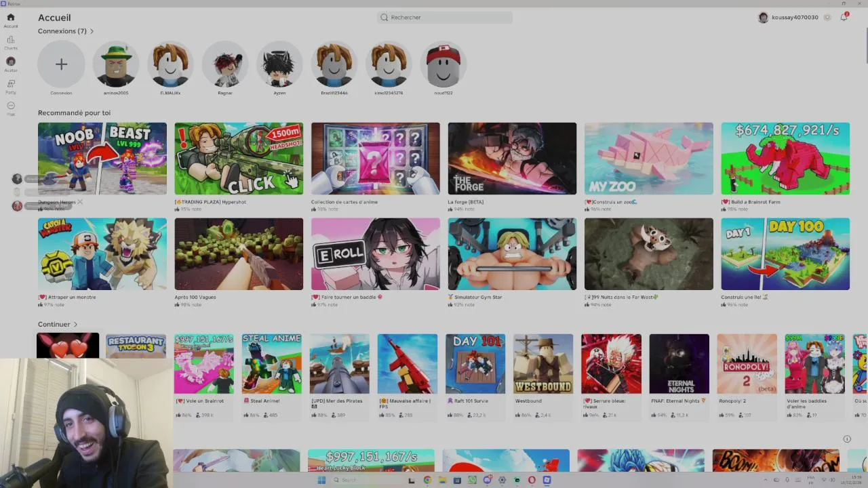Screen dimensions: 868x488
Task: Click the kcussay4070030 profile avatar
Action: [x=763, y=18]
